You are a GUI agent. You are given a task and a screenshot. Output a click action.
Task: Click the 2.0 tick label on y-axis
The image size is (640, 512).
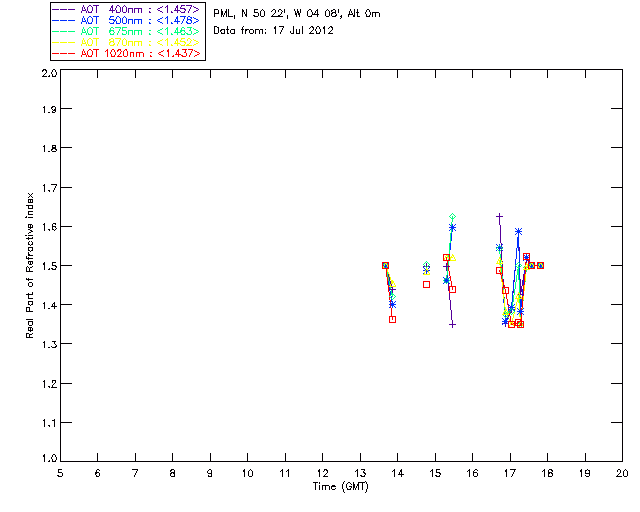pyautogui.click(x=48, y=75)
